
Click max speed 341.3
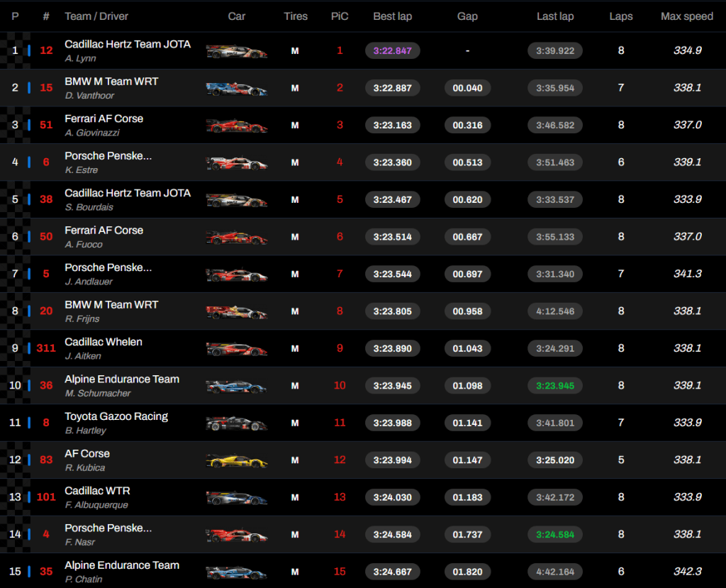pyautogui.click(x=688, y=274)
